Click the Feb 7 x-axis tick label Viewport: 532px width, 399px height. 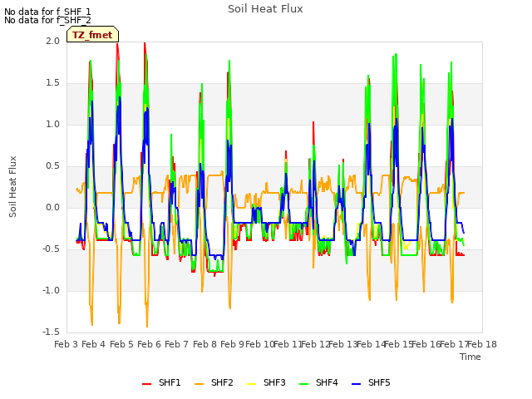[177, 344]
